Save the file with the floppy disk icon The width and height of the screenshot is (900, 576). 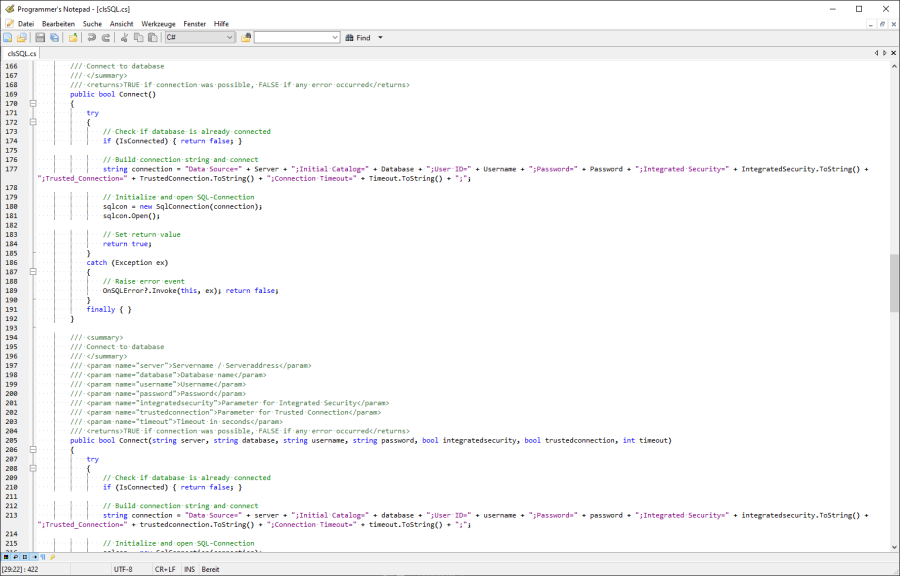(41, 37)
